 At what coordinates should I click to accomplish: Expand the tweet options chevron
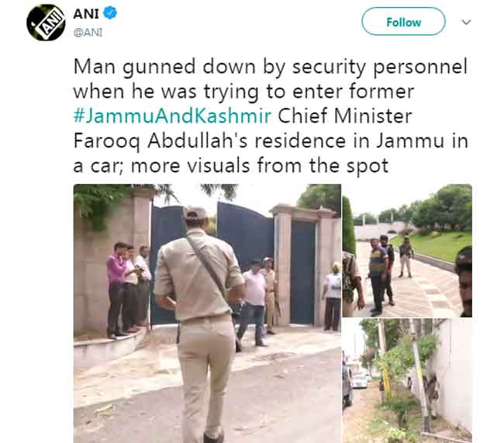pyautogui.click(x=466, y=22)
